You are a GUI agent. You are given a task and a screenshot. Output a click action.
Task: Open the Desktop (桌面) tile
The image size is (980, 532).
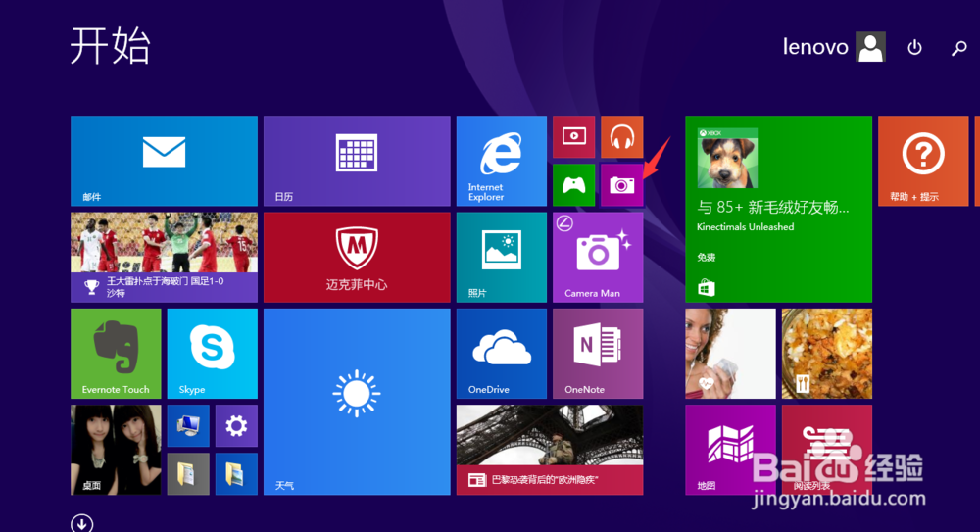(x=116, y=450)
